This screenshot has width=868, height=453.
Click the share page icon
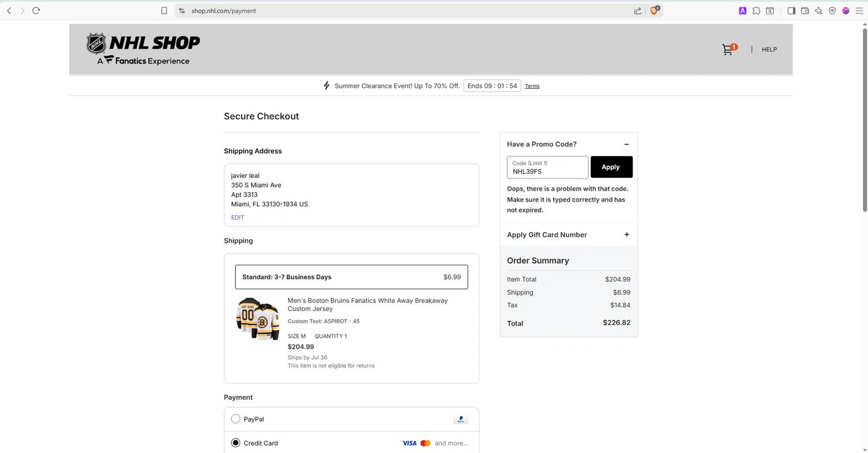click(638, 10)
